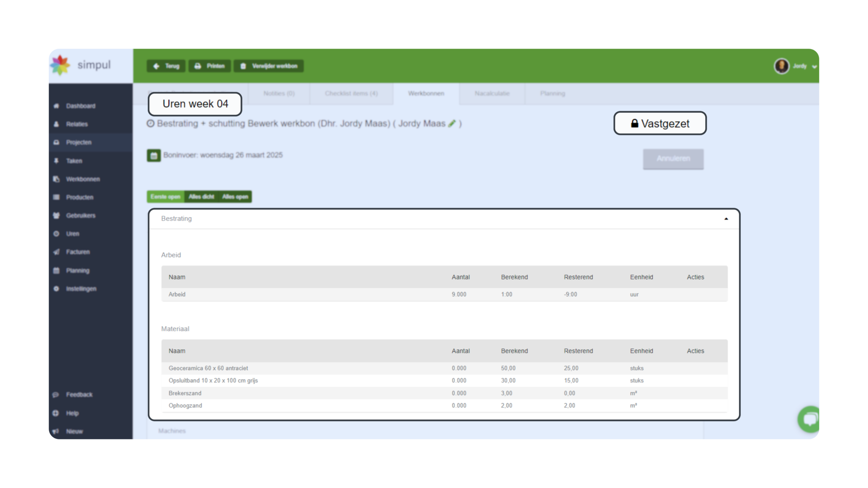The height and width of the screenshot is (488, 868).
Task: Open Taken pin icon in sidebar
Action: [x=56, y=161]
